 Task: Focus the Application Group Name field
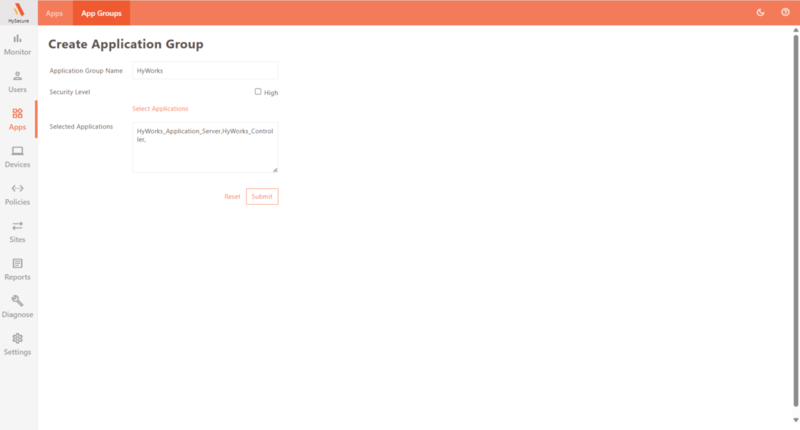point(205,70)
